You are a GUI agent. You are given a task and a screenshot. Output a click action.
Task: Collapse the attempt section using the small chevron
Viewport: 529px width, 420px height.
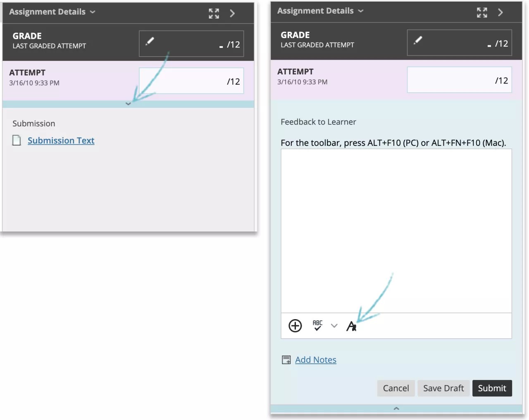128,104
